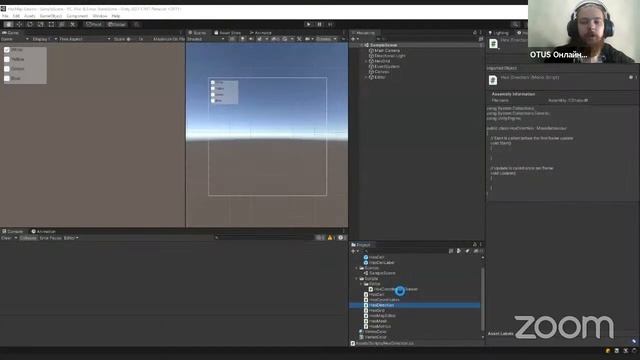Toggle the Yellow checkbox in Game view
This screenshot has width=640, height=360.
(x=7, y=59)
